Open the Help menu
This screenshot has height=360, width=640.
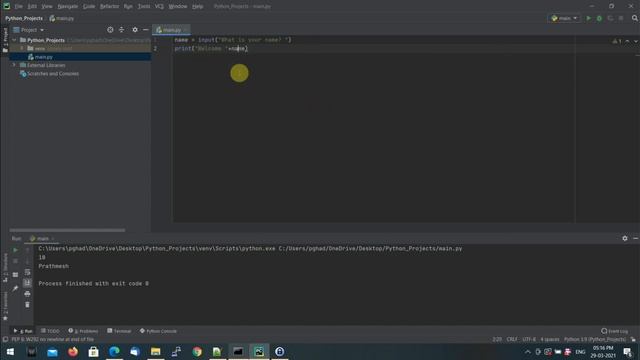(x=197, y=7)
